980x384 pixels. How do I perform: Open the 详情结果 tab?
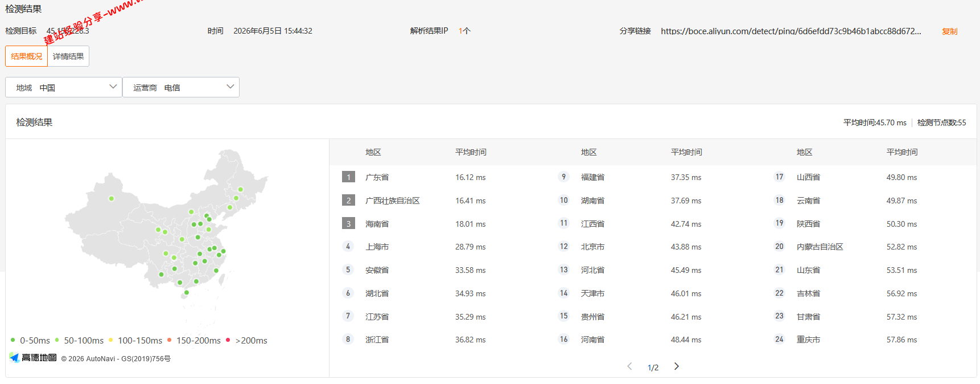(x=68, y=56)
